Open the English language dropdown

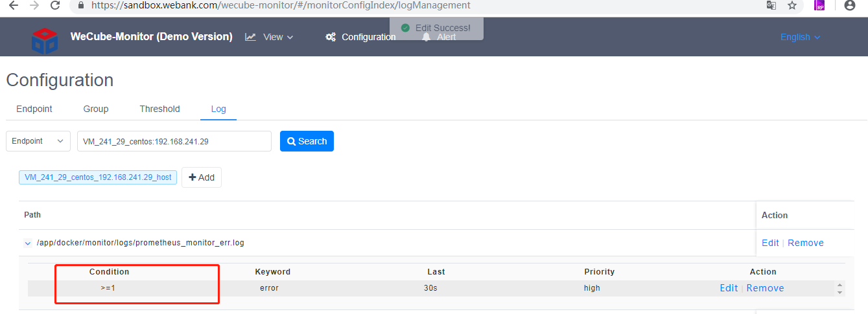click(x=801, y=37)
